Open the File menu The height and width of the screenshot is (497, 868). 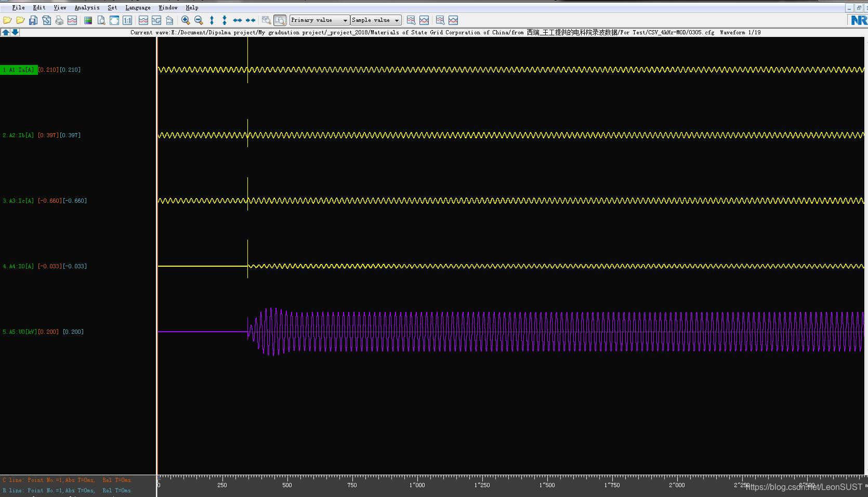(x=18, y=7)
